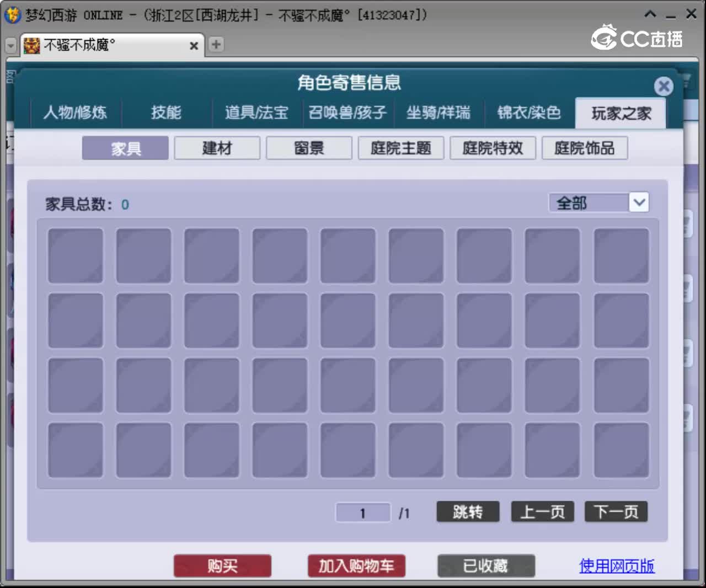Switch to the 召唤兽/孩子 tab
The image size is (706, 588).
[x=347, y=113]
